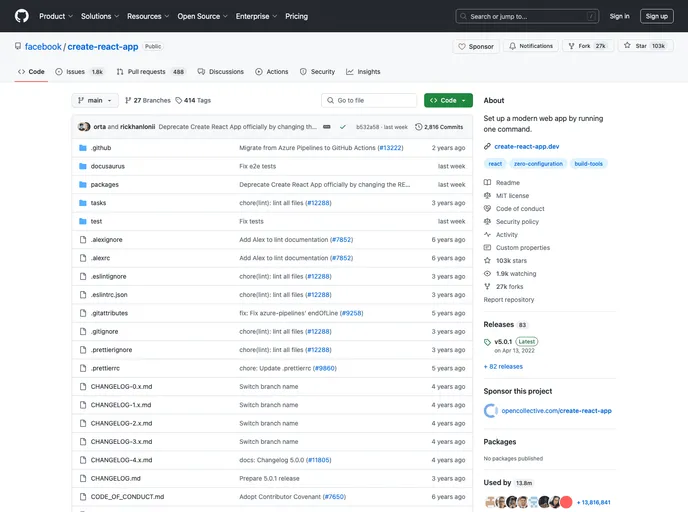This screenshot has height=512, width=688.
Task: Click the Readme book icon
Action: coord(487,183)
